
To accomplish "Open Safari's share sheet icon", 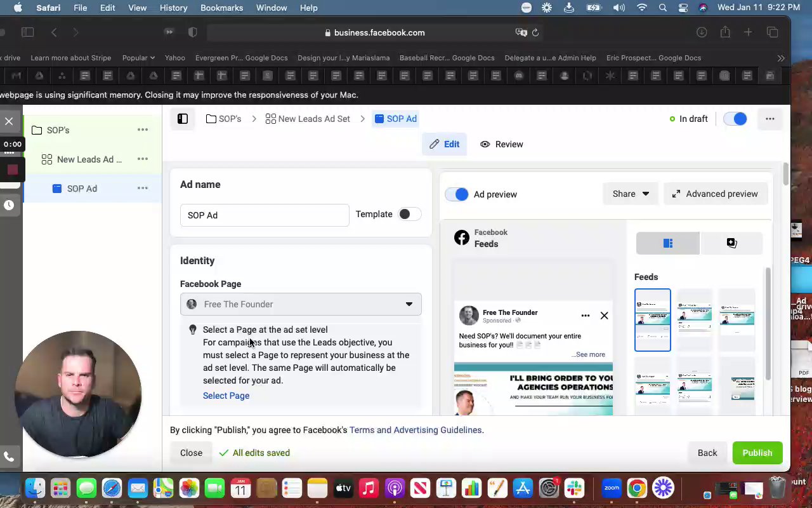I will point(725,32).
